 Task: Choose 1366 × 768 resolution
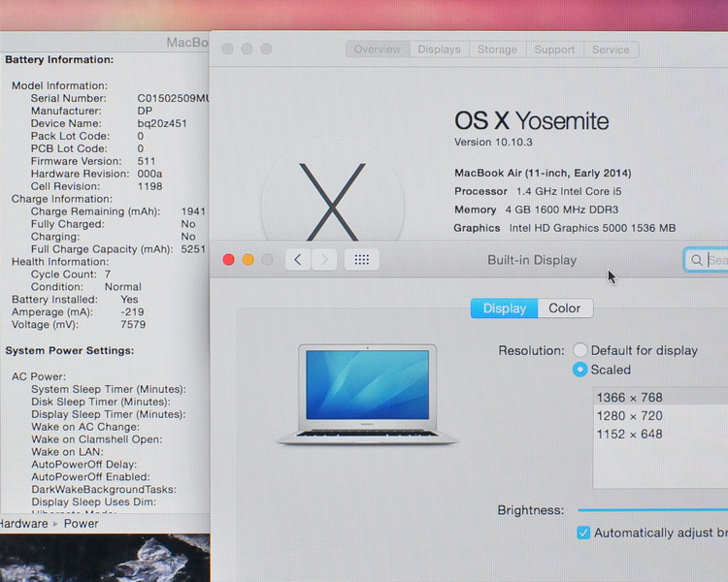661,398
